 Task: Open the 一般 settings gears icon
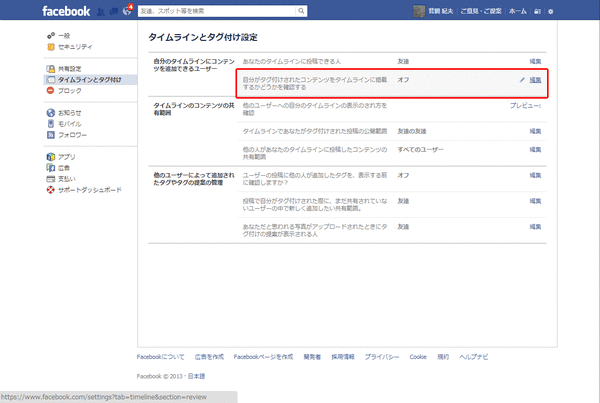tap(51, 36)
